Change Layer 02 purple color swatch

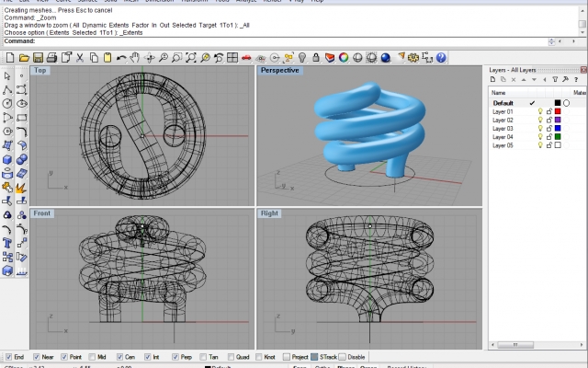point(558,120)
